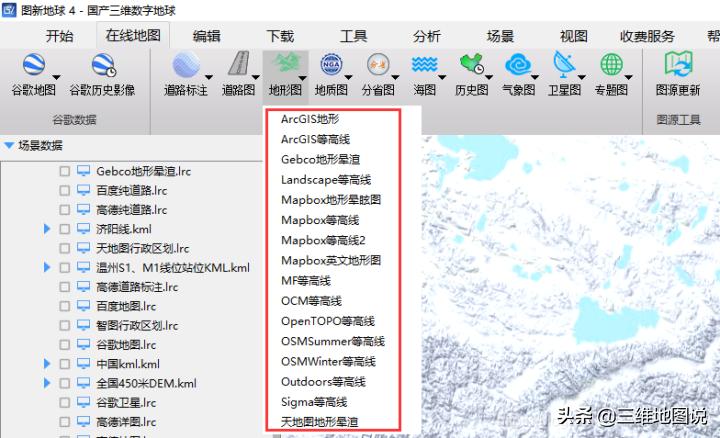Open the 谷歌地图 dropdown arrow
Image resolution: width=720 pixels, height=438 pixels.
(56, 77)
